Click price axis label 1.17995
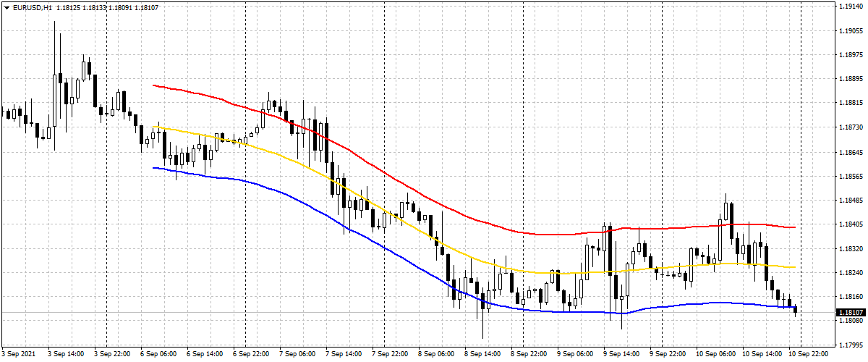Viewport: 868px width, 362px height. click(x=850, y=345)
